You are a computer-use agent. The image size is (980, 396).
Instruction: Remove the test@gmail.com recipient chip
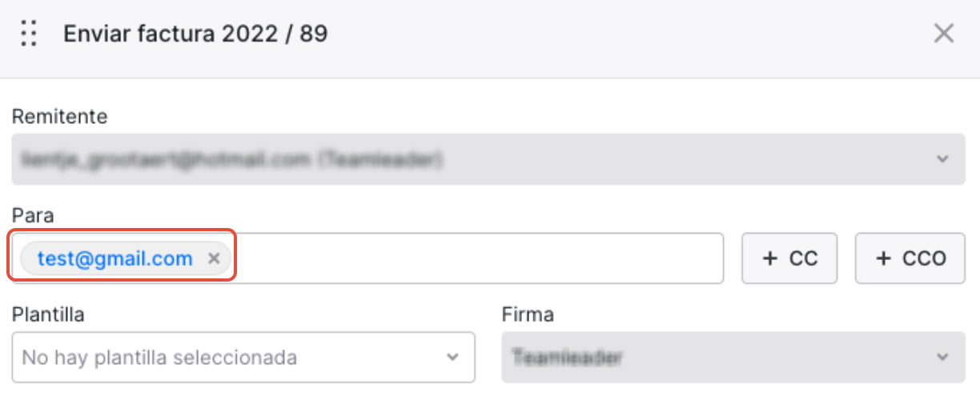point(214,258)
